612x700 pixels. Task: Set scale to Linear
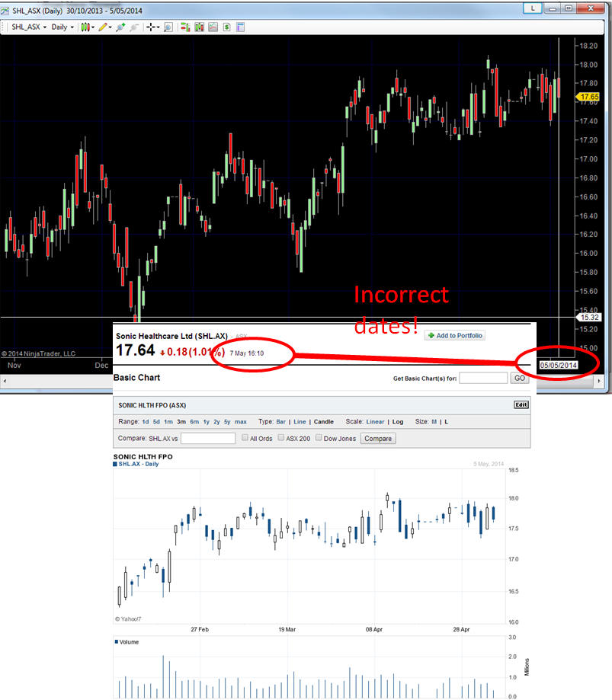(x=375, y=421)
